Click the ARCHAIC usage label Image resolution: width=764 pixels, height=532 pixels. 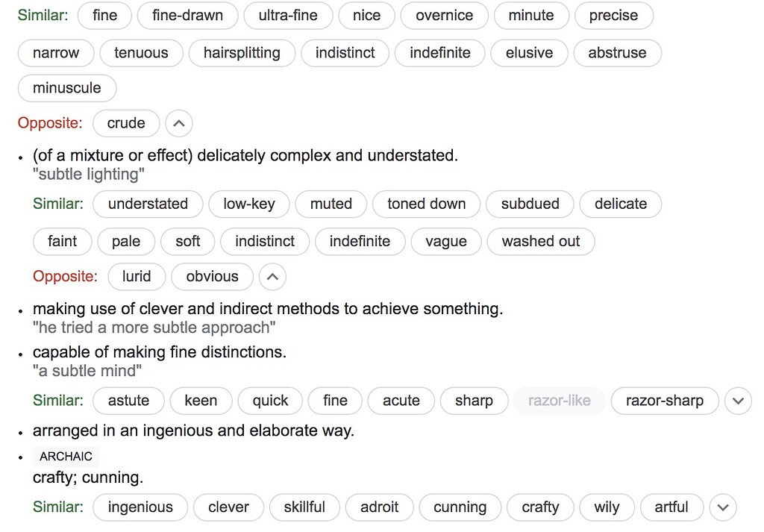click(x=66, y=457)
